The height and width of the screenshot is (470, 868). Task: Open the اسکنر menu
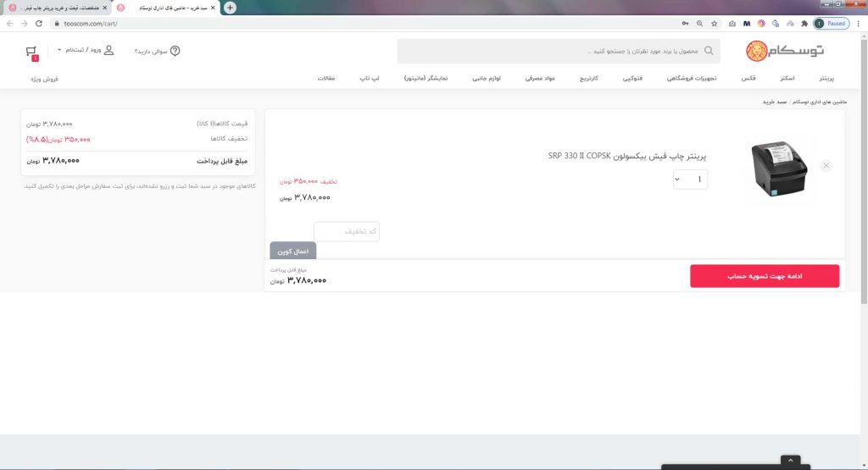pos(787,79)
